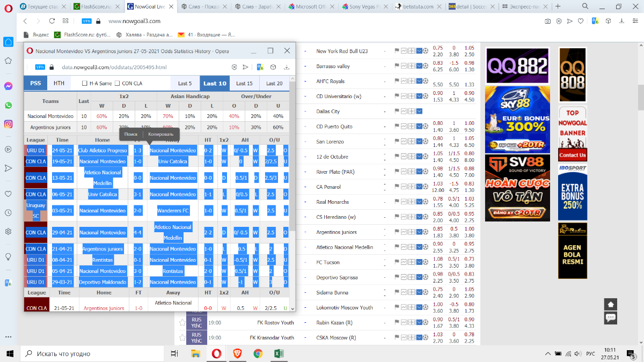
Task: Expand the blue dropdown arrow for San Lorenzo
Action: 419,142
